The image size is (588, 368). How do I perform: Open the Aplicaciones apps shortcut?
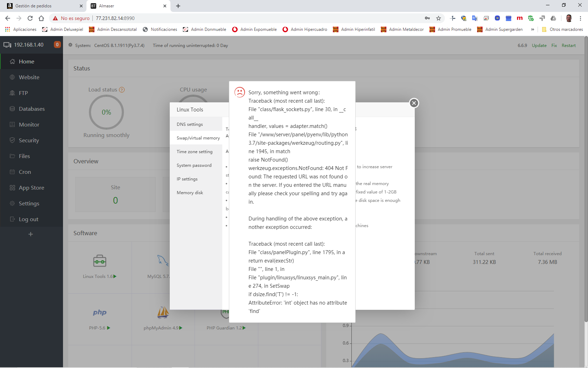21,29
